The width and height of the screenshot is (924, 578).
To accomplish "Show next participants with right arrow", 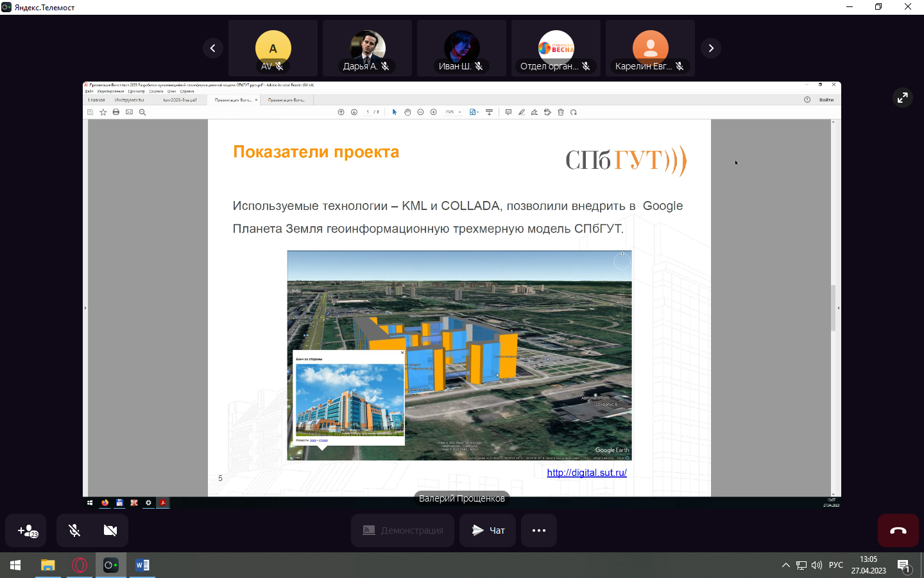I will click(711, 48).
